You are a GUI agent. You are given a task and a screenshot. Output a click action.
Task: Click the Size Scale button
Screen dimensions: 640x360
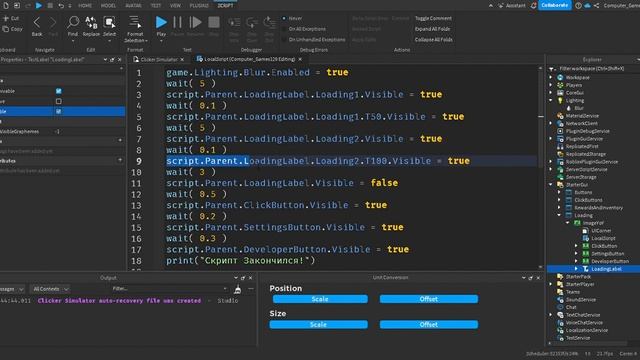318,324
